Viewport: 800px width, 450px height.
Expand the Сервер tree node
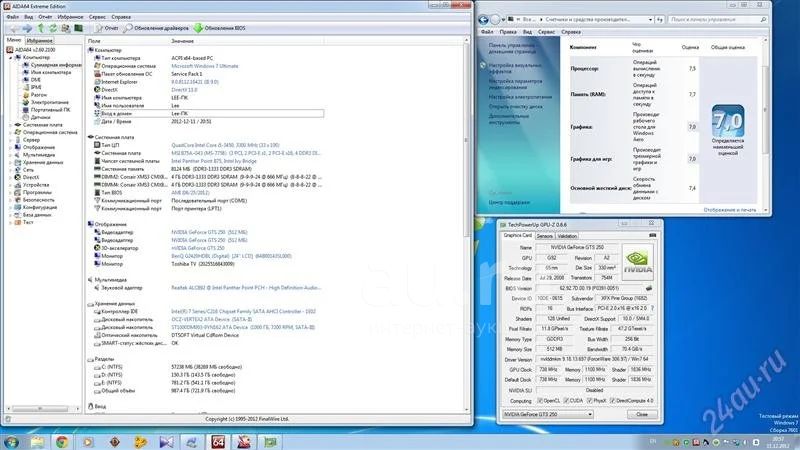pyautogui.click(x=10, y=140)
